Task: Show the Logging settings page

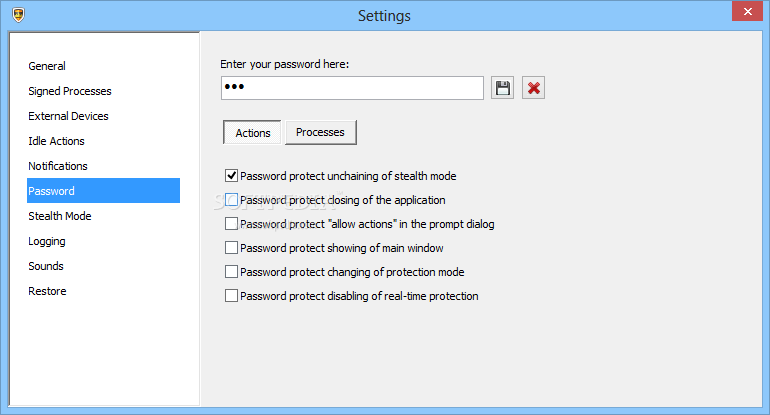Action: click(x=47, y=241)
